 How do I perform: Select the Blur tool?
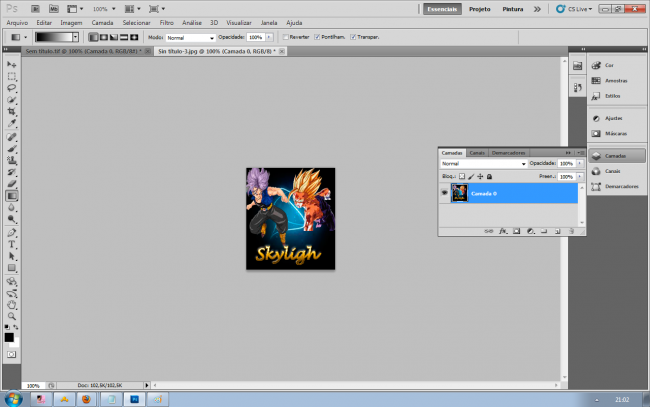pos(12,207)
